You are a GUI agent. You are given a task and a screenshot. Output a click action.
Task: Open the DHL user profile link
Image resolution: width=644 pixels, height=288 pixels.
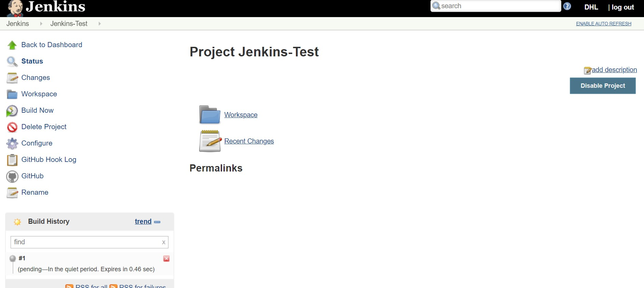point(591,7)
